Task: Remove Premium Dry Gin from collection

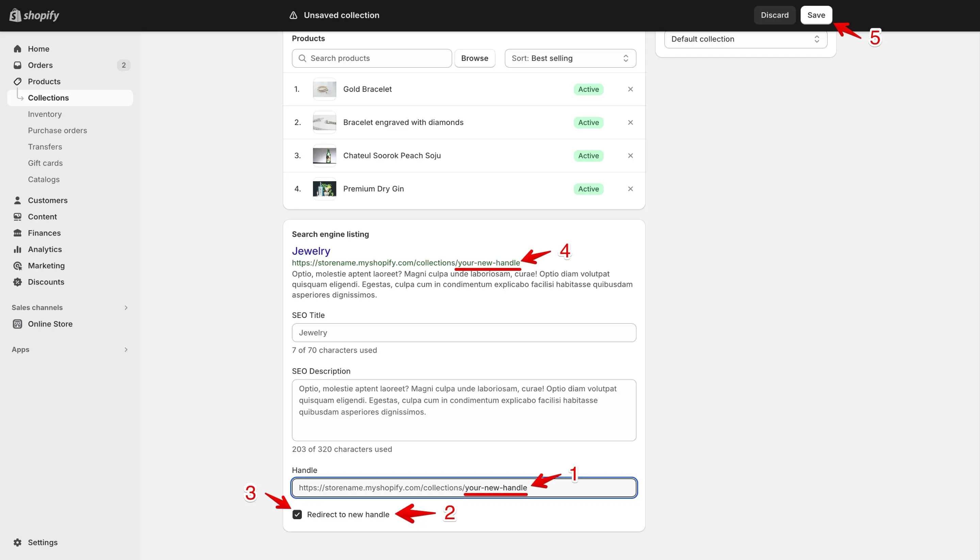Action: pyautogui.click(x=631, y=189)
